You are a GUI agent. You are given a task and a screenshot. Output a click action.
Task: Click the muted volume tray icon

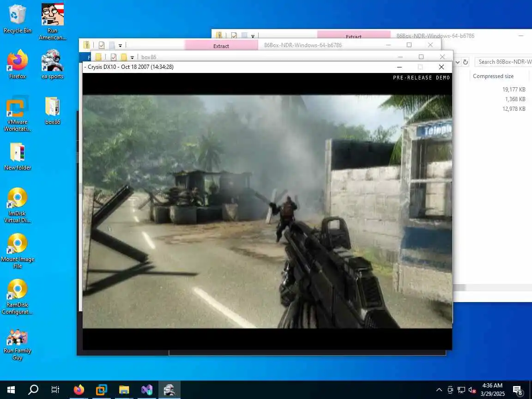(472, 390)
